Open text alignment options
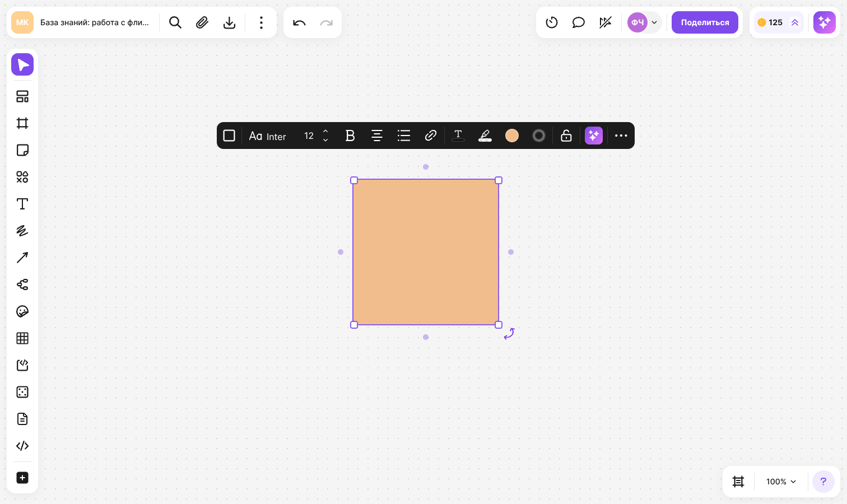Screen dimensions: 847x504 coord(377,136)
